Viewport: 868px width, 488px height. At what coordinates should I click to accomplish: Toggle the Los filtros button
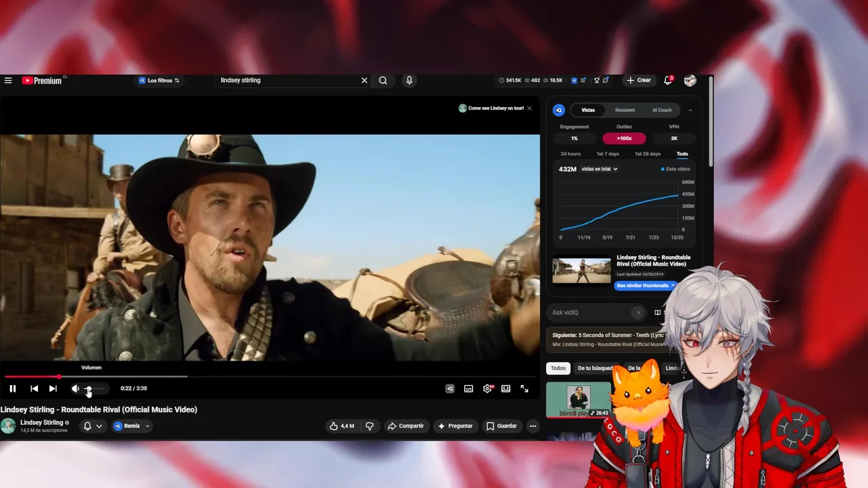[159, 80]
